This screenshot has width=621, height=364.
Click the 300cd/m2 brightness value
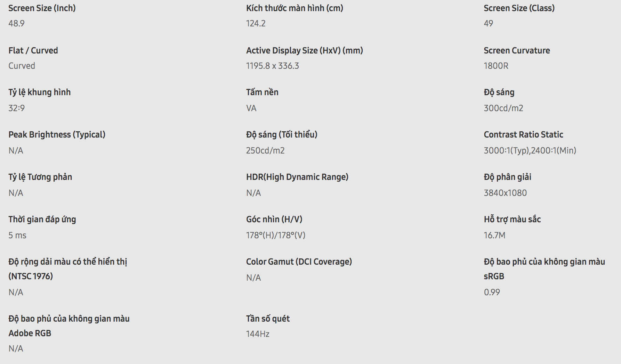point(503,108)
